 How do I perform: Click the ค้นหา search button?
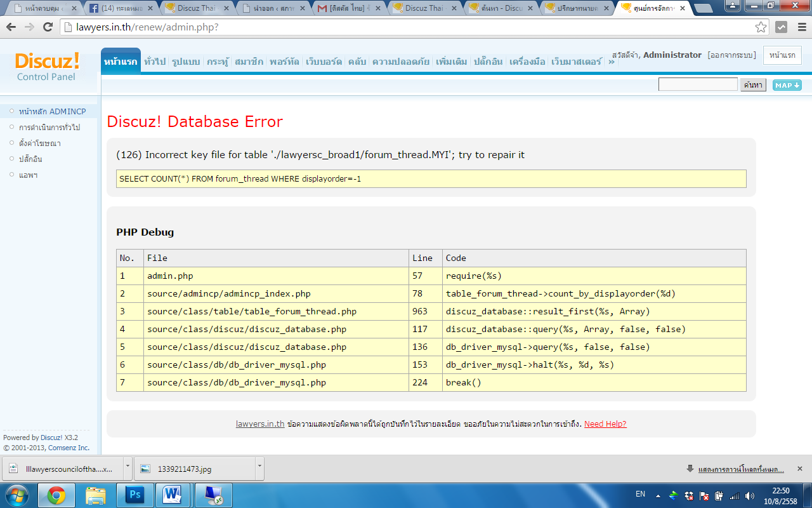[753, 85]
